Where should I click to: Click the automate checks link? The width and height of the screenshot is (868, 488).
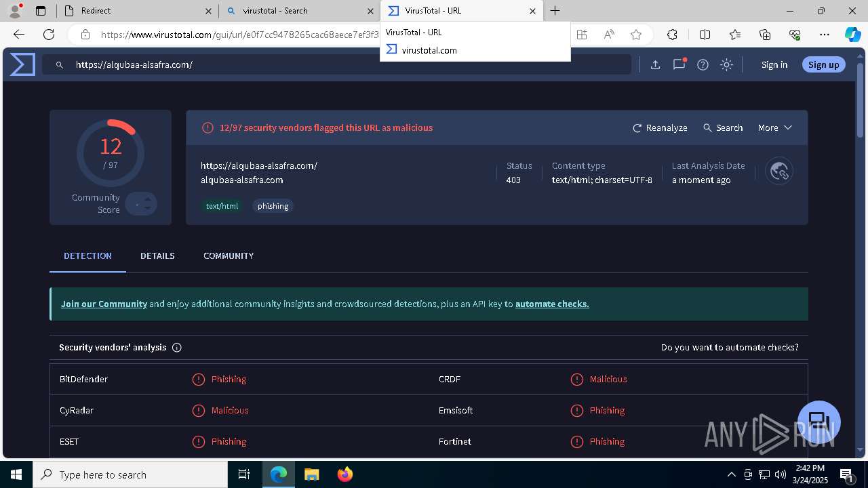coord(552,304)
